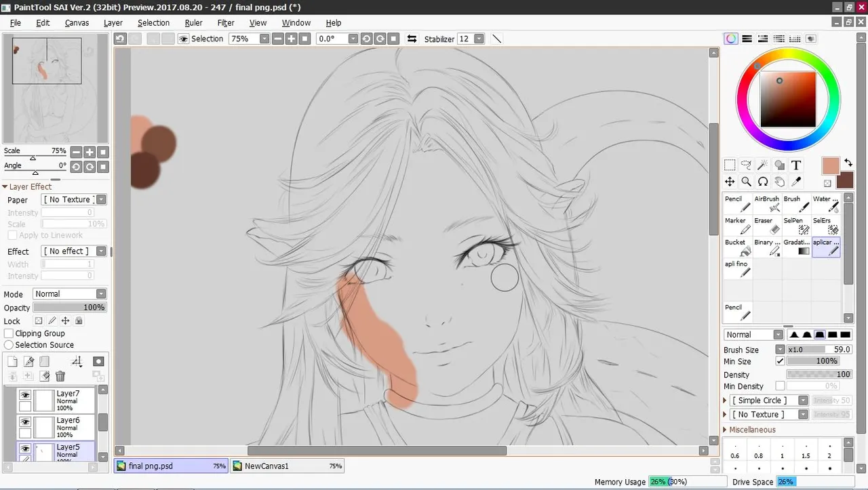Select the Binary pen tool

click(767, 247)
